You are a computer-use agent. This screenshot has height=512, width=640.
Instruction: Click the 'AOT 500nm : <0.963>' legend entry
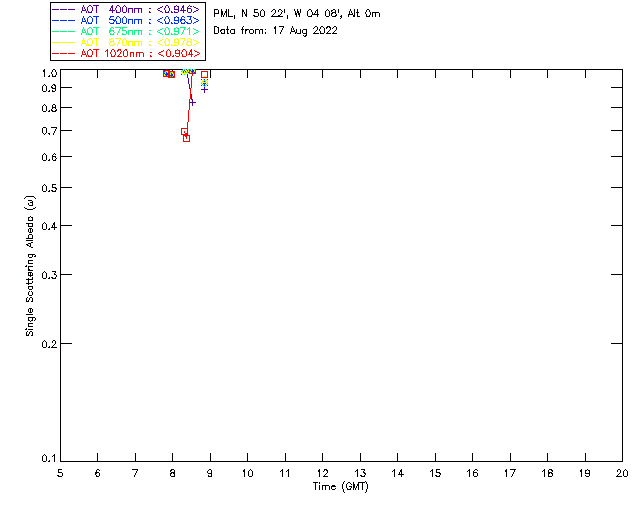point(126,20)
